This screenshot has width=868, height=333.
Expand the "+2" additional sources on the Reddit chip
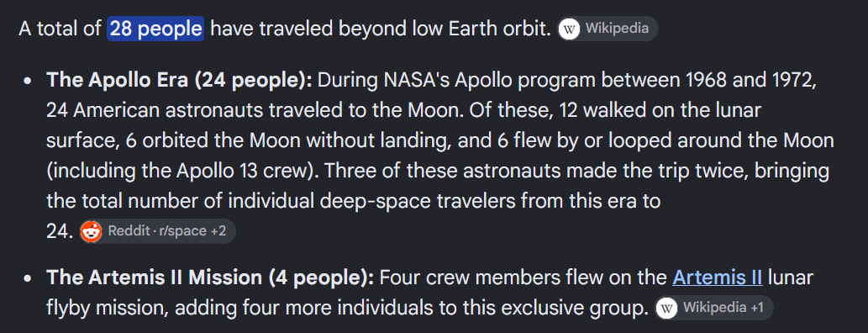(x=218, y=231)
